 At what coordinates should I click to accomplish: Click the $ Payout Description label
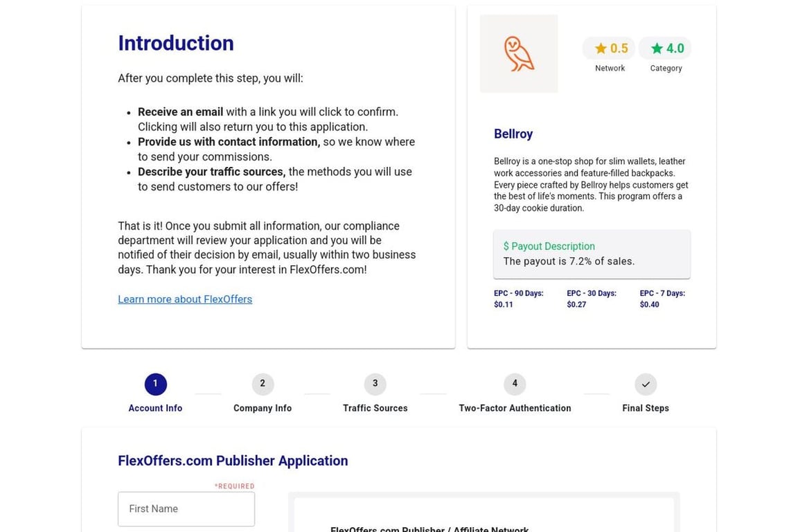point(549,247)
